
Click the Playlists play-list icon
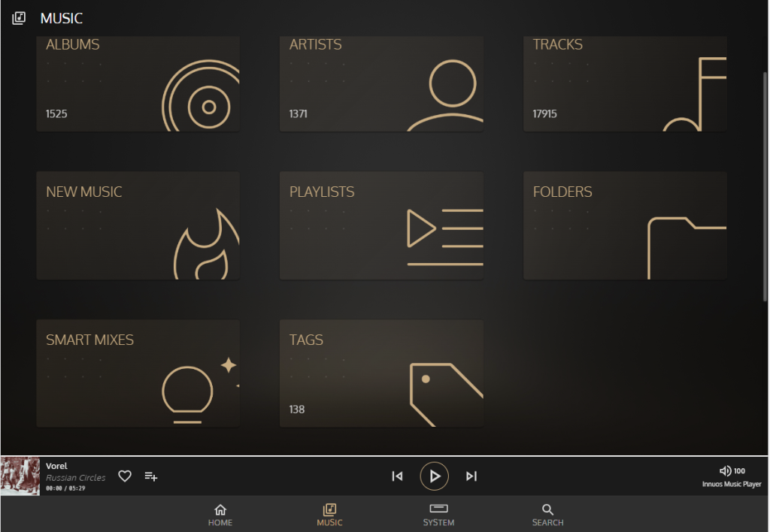445,237
